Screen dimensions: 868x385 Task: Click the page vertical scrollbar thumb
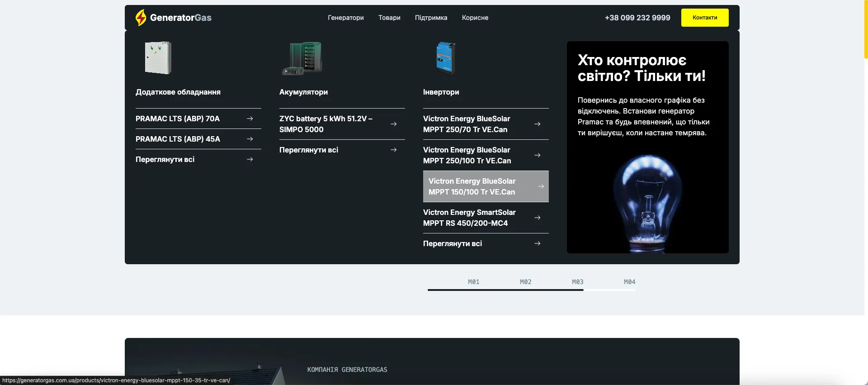click(x=866, y=29)
